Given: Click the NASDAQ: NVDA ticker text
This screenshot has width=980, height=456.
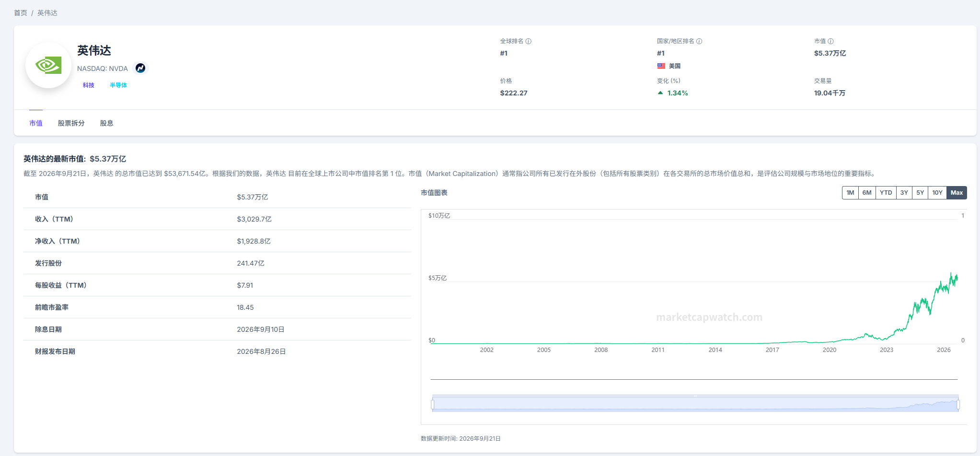Looking at the screenshot, I should pyautogui.click(x=103, y=69).
